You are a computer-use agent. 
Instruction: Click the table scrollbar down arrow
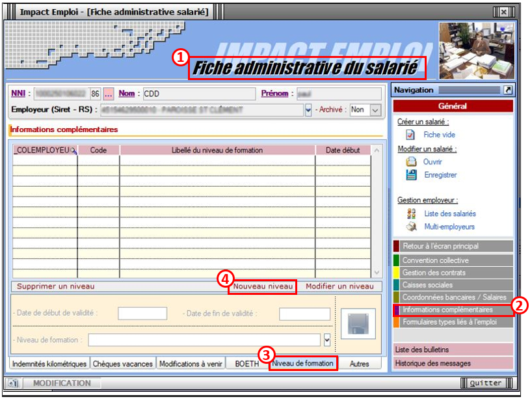[377, 272]
